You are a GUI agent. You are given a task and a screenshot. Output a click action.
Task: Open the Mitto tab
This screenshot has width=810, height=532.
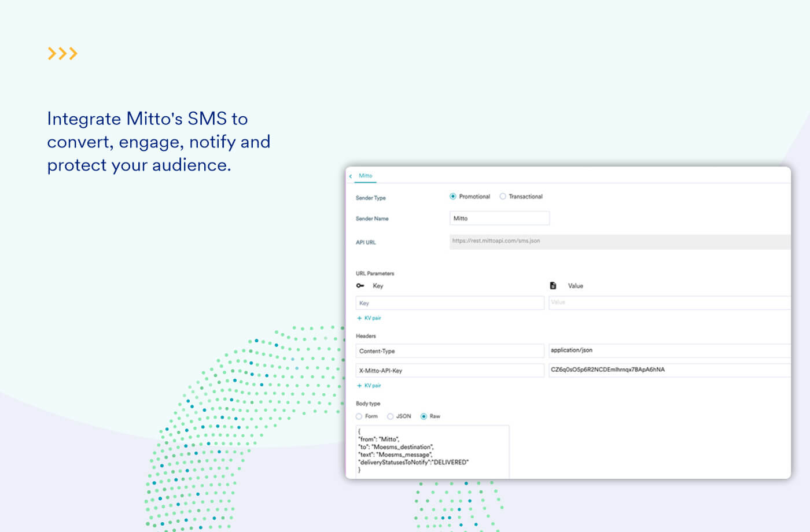pyautogui.click(x=365, y=176)
